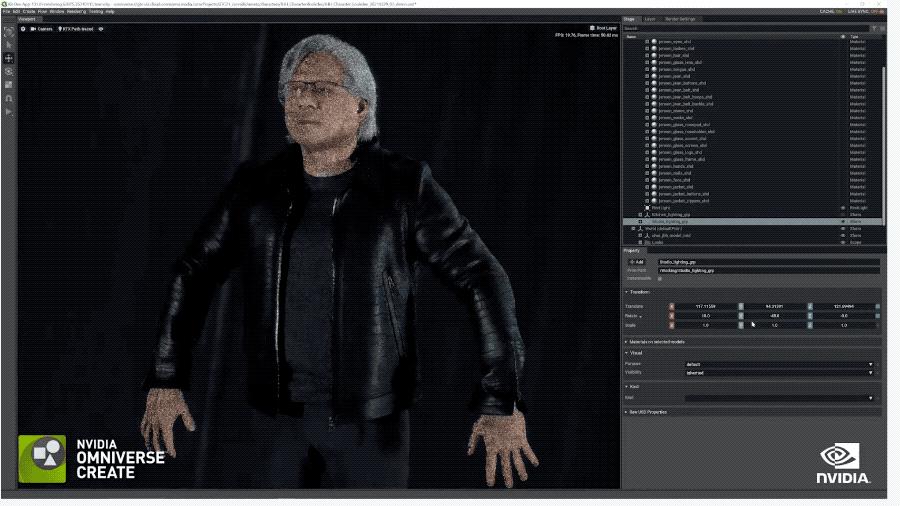Select person_glass_frame_shd in the stage tree

tap(682, 159)
